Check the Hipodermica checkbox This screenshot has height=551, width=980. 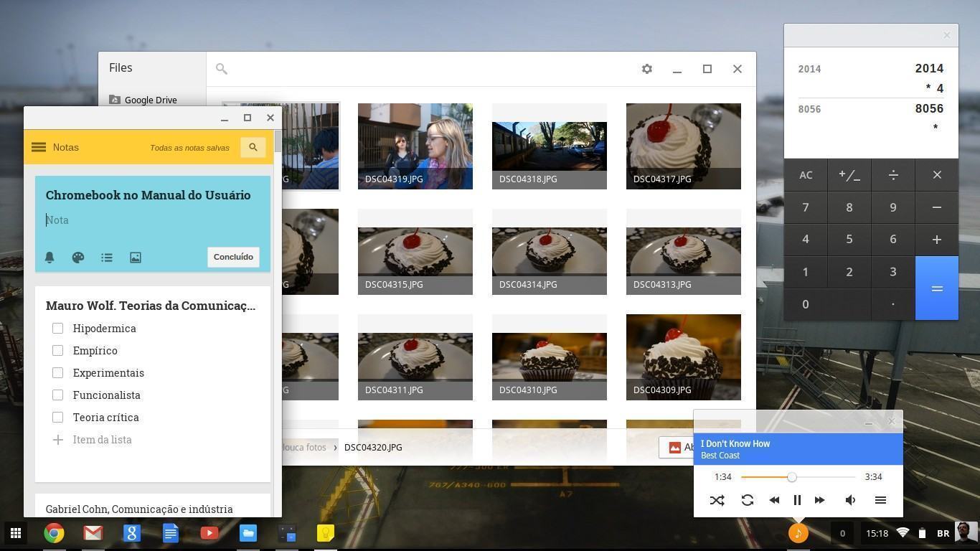pyautogui.click(x=58, y=328)
